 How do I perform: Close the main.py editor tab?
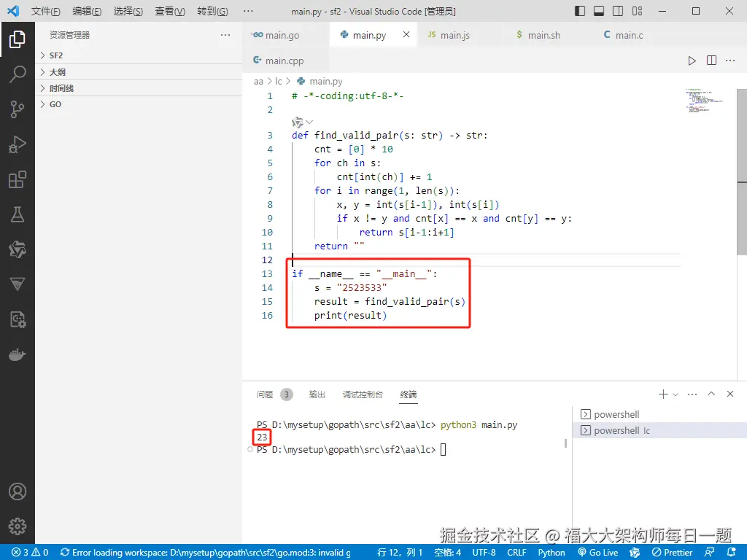(406, 34)
